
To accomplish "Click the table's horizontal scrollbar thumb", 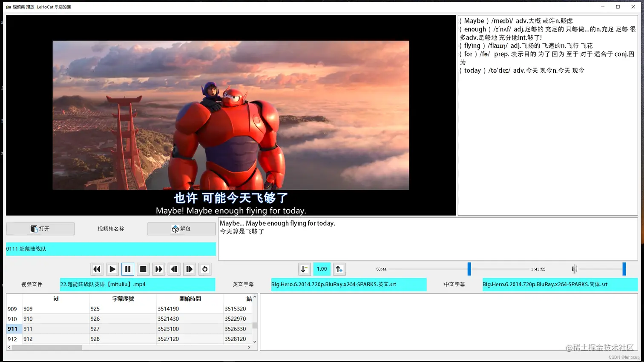I will click(47, 347).
